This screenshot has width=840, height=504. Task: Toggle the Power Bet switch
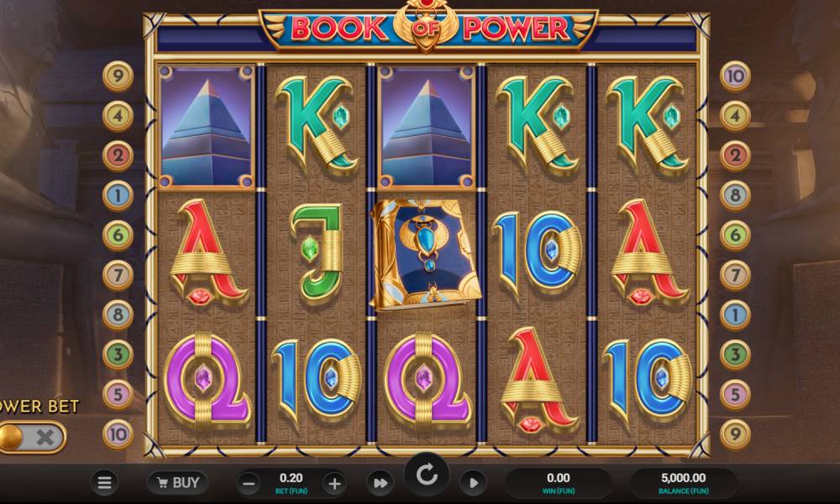click(32, 438)
